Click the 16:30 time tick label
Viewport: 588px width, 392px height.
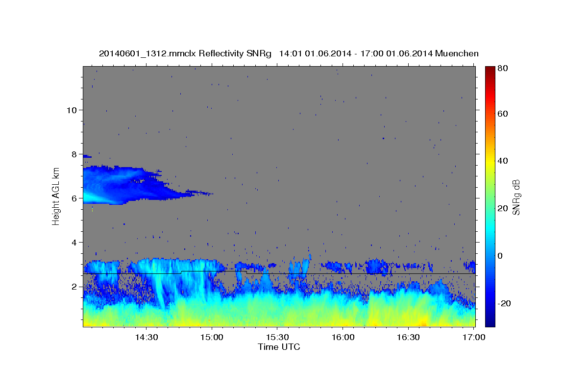click(409, 338)
